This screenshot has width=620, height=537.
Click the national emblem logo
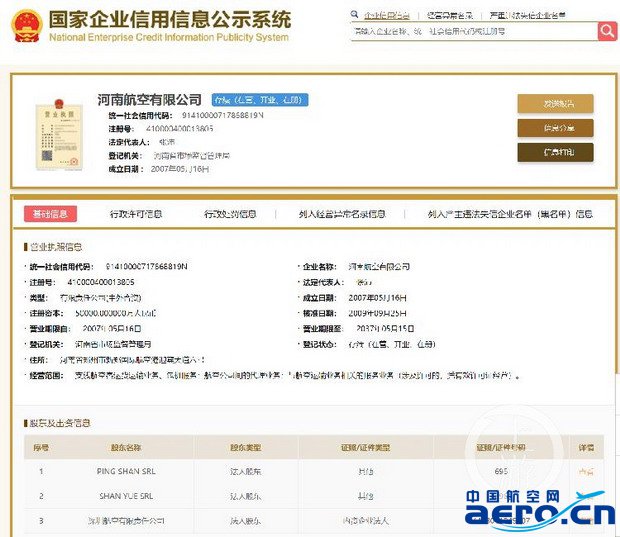(x=26, y=26)
